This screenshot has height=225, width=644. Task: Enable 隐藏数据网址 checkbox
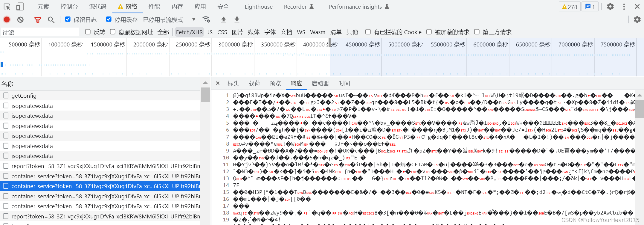point(113,32)
